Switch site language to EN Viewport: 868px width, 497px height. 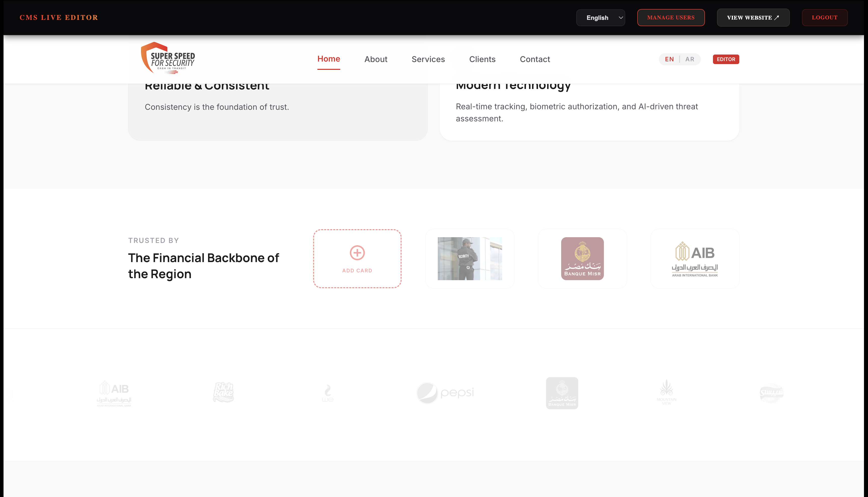pos(669,59)
